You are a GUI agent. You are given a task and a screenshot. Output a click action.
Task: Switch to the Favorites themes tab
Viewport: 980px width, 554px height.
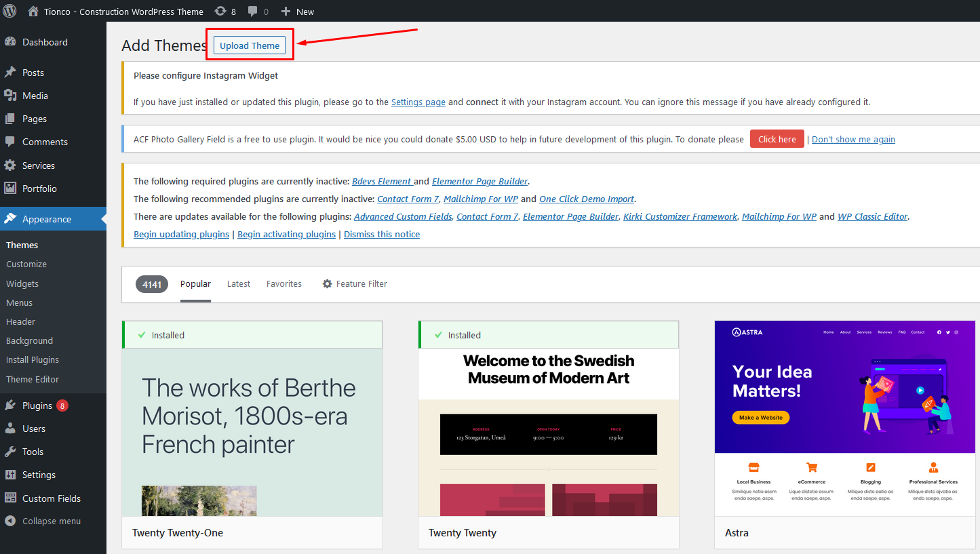(x=284, y=283)
